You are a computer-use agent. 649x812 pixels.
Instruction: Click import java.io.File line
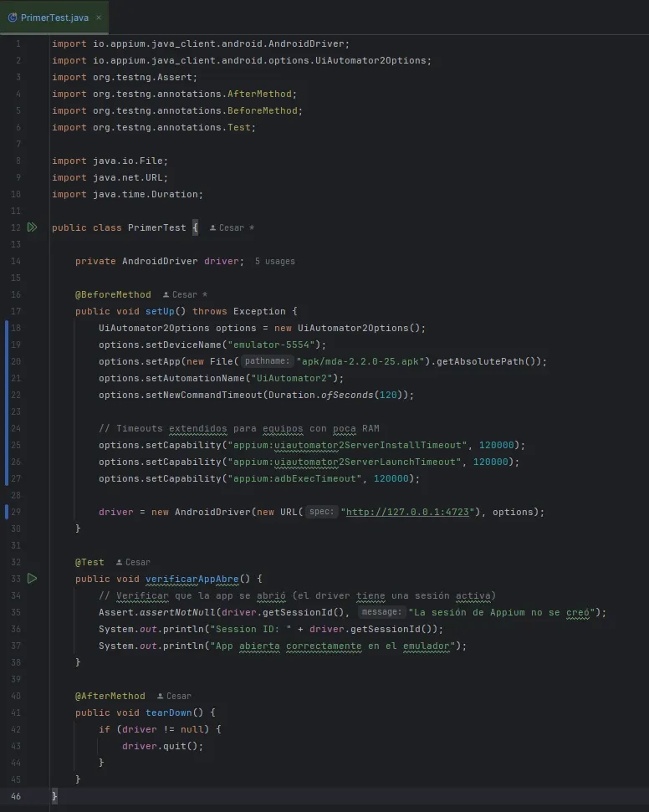click(x=110, y=161)
